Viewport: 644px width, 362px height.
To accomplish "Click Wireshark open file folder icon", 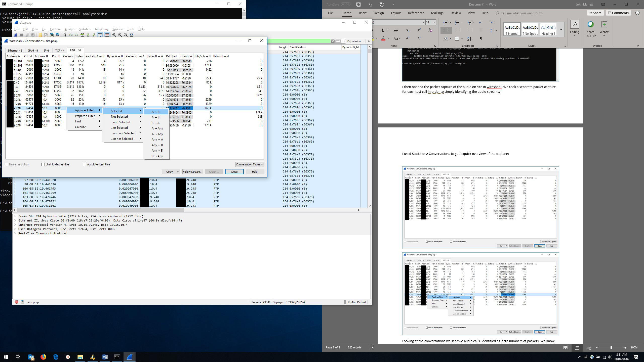I will pos(40,35).
